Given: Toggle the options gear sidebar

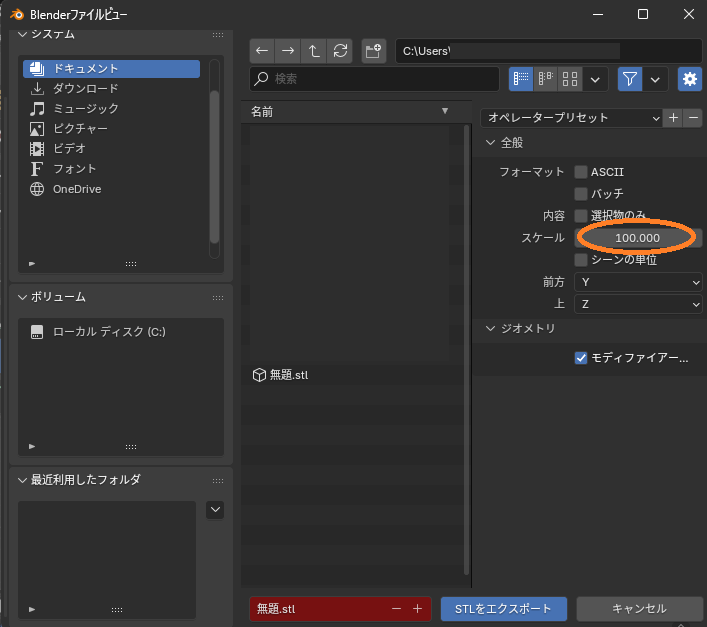Looking at the screenshot, I should coord(690,79).
